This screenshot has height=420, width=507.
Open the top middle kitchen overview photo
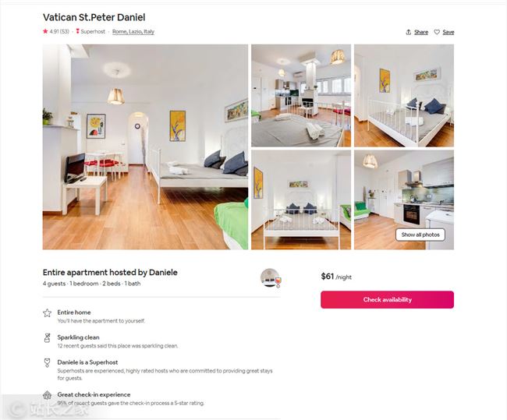pos(301,96)
